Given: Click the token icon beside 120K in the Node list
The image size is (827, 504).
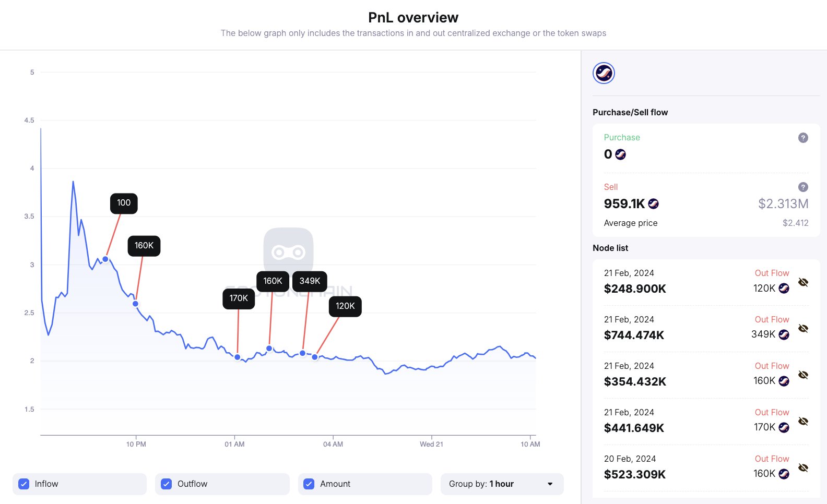Looking at the screenshot, I should click(784, 289).
